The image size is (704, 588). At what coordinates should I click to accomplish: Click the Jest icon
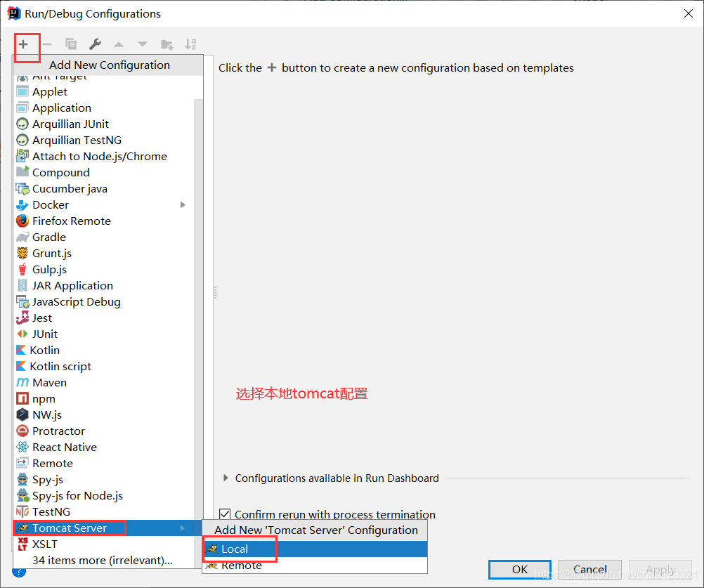tap(22, 318)
